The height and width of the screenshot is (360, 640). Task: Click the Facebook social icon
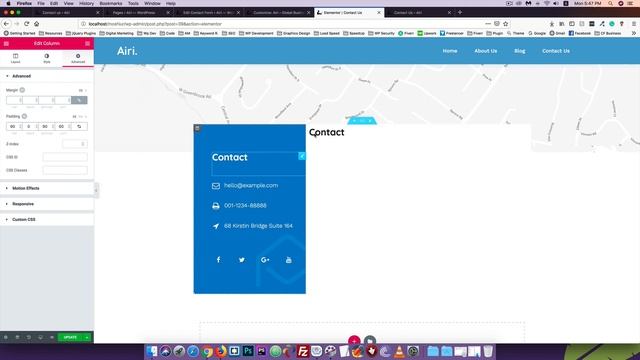[x=218, y=260]
